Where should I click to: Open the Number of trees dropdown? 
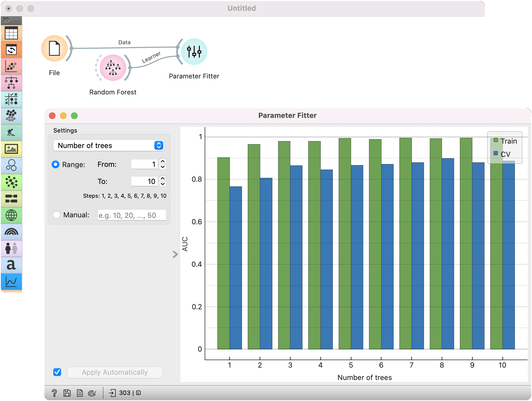(x=109, y=146)
